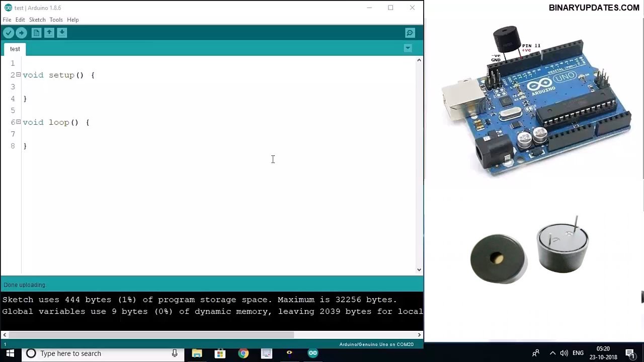Open the Edit menu
This screenshot has width=644, height=362.
click(20, 20)
